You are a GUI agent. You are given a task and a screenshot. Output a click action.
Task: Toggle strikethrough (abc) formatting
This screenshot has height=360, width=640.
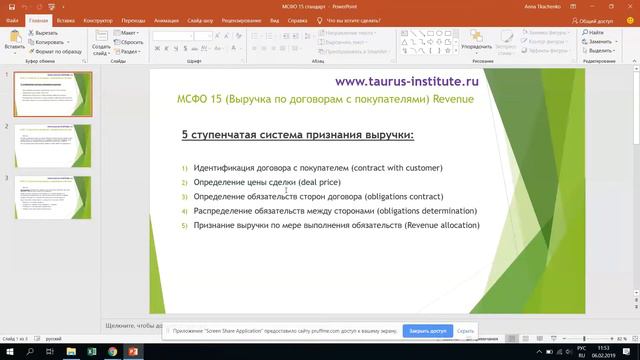click(x=195, y=49)
